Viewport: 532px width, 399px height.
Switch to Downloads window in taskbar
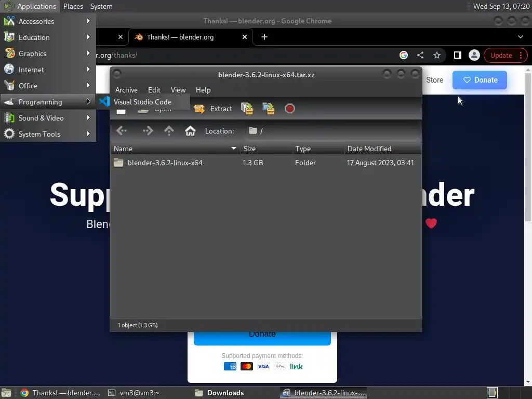pyautogui.click(x=220, y=393)
